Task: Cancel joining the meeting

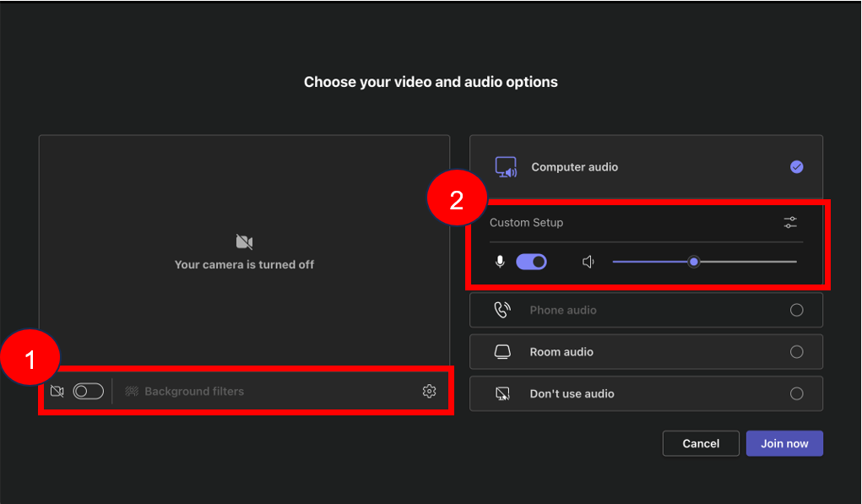Action: point(701,443)
